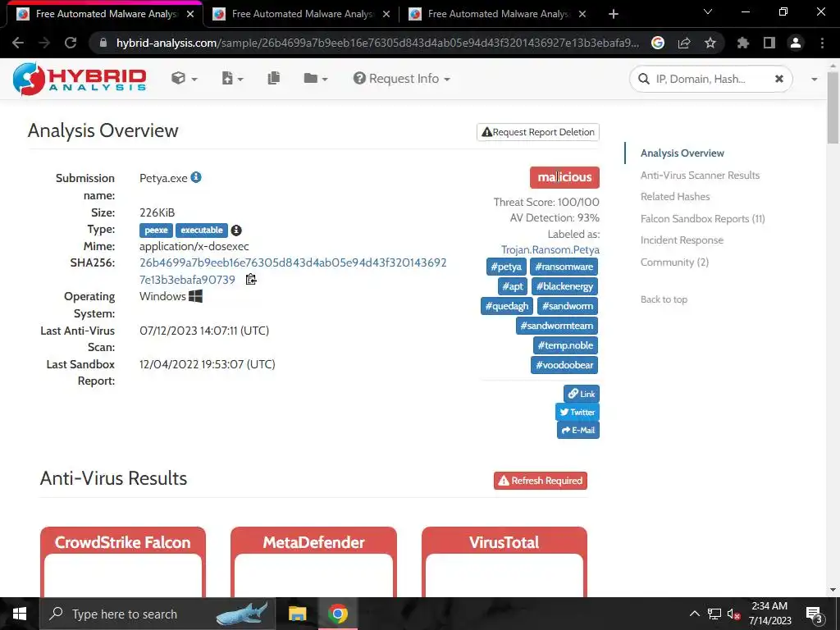This screenshot has height=630, width=840.
Task: Click the Chrome taskbar icon
Action: [x=337, y=614]
